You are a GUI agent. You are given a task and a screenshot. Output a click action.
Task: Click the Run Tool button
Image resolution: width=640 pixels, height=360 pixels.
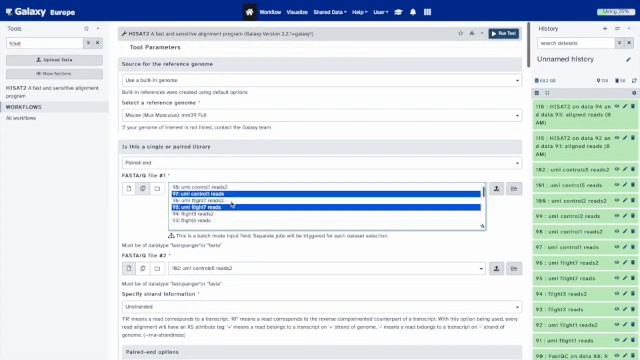[x=504, y=33]
